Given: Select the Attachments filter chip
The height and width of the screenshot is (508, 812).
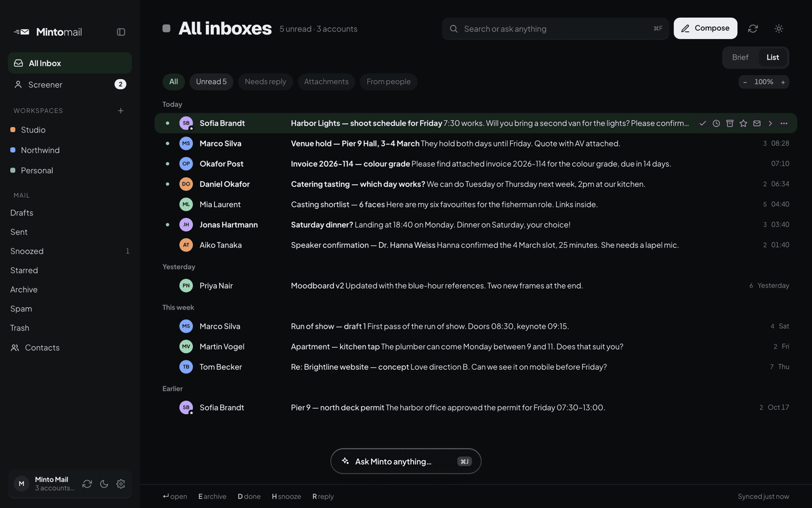Looking at the screenshot, I should point(326,82).
